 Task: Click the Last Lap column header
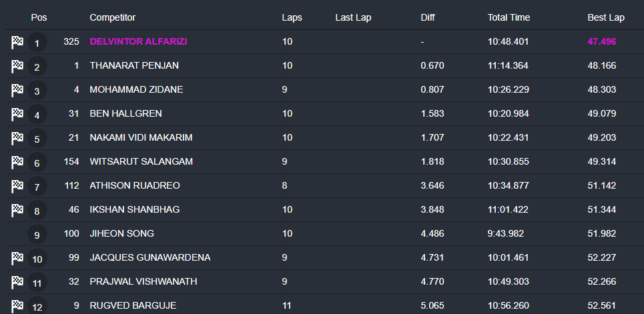tap(353, 18)
